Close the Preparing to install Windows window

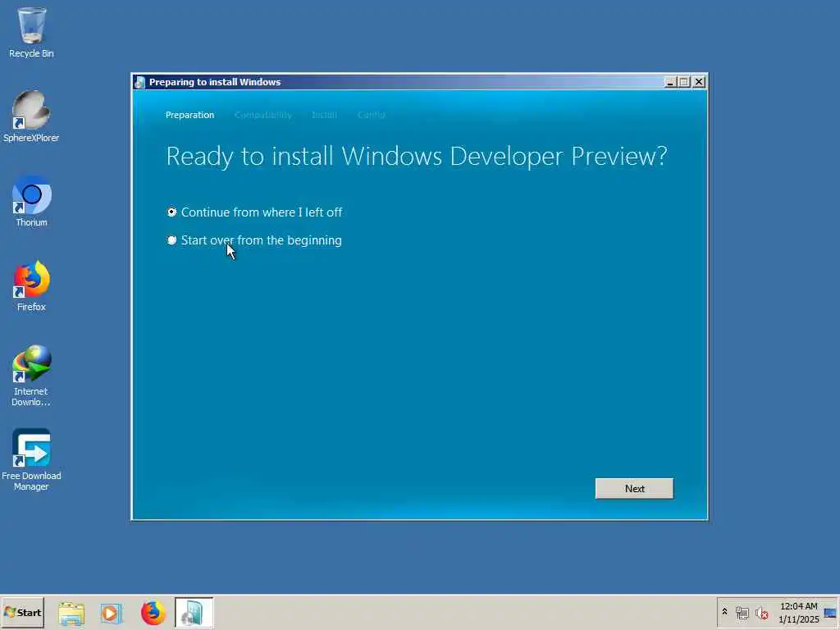[x=699, y=82]
